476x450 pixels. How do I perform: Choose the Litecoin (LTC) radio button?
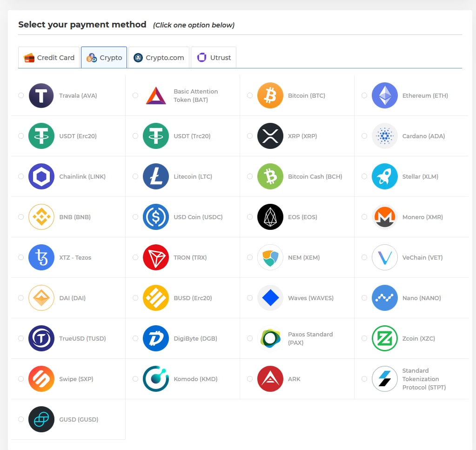point(135,176)
